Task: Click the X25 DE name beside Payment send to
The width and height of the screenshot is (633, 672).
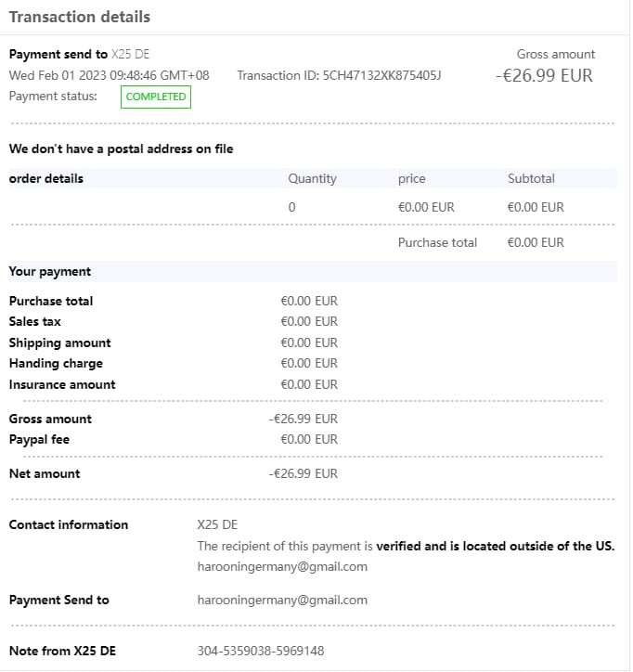Action: [128, 54]
